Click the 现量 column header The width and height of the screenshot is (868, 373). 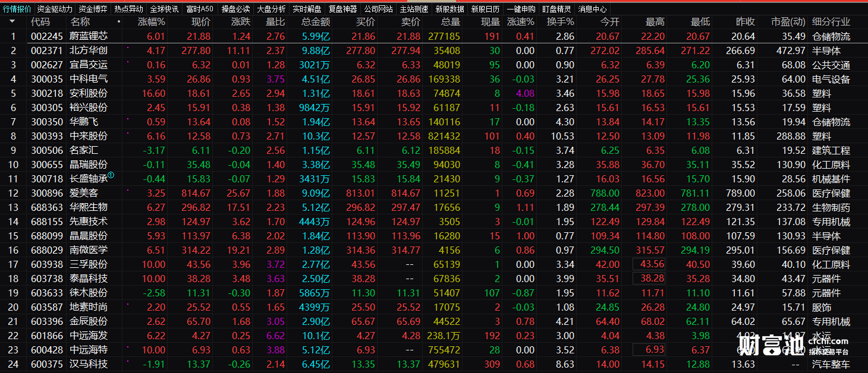coord(490,22)
